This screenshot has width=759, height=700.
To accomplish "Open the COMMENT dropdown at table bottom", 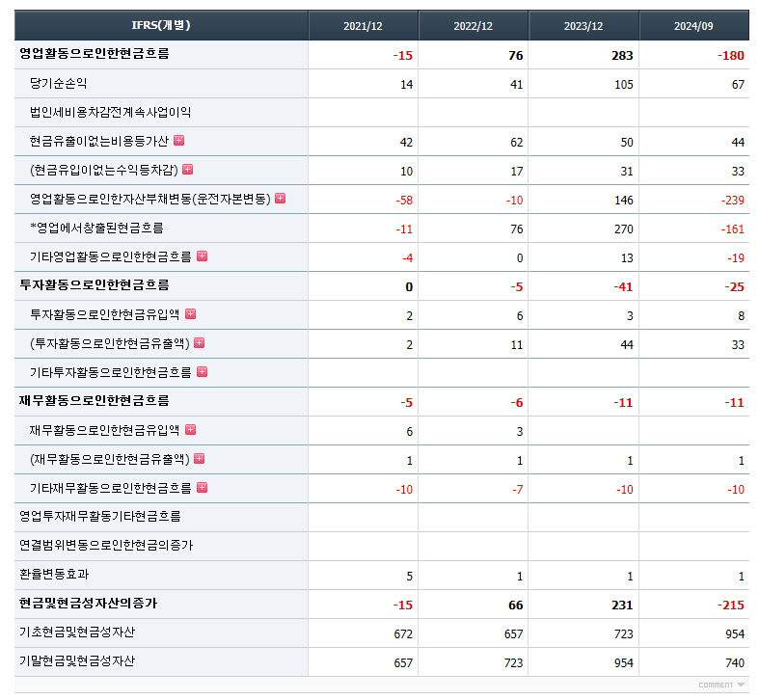I will [721, 685].
